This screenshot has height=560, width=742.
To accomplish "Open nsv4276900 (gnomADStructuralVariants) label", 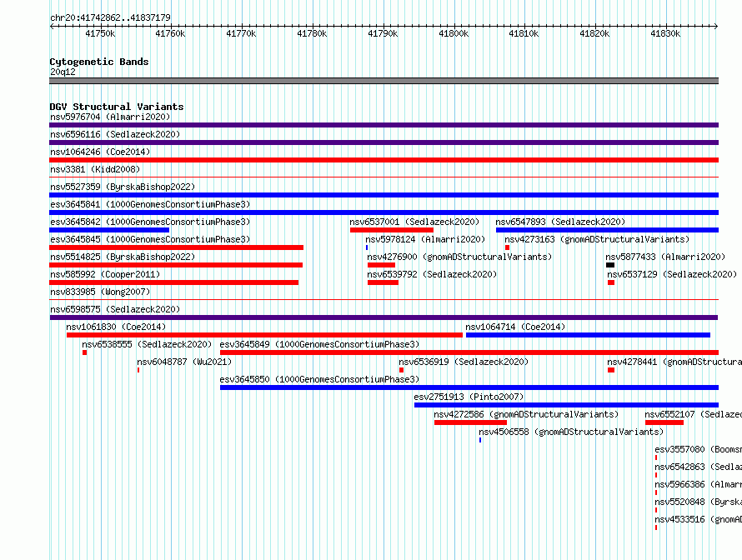I will (x=459, y=257).
